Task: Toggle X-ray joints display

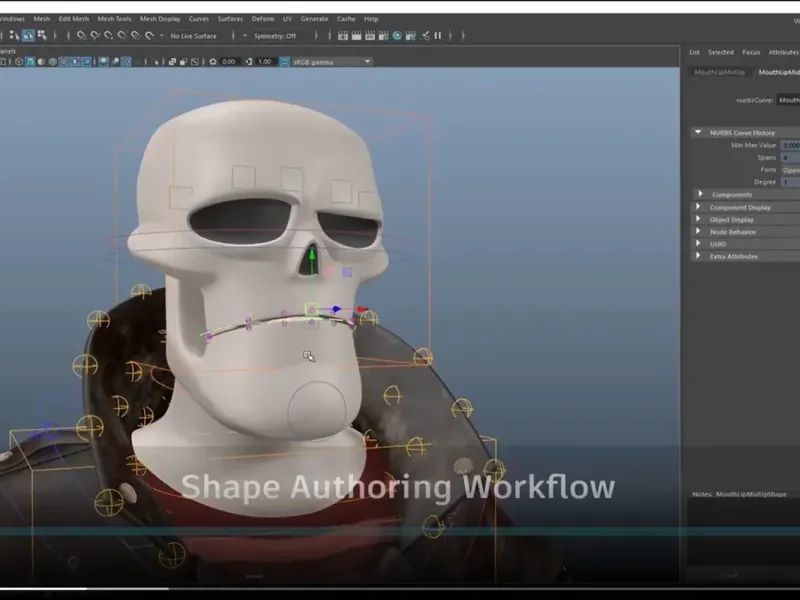Action: pyautogui.click(x=195, y=62)
